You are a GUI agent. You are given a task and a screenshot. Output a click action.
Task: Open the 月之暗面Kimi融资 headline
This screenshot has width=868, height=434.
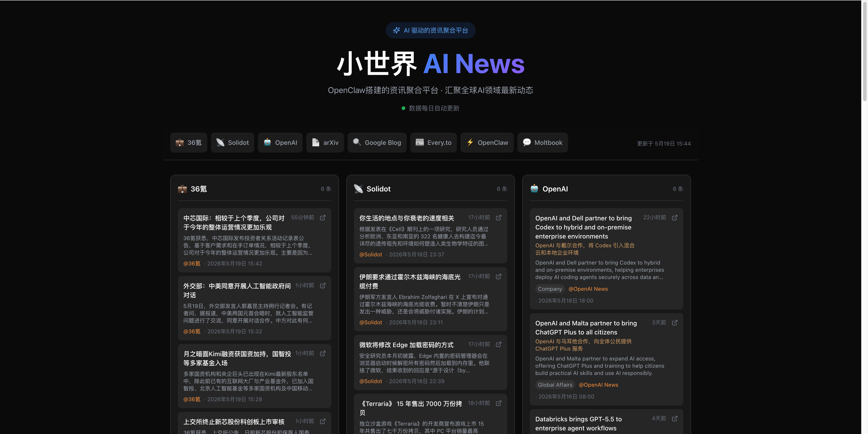(x=237, y=358)
